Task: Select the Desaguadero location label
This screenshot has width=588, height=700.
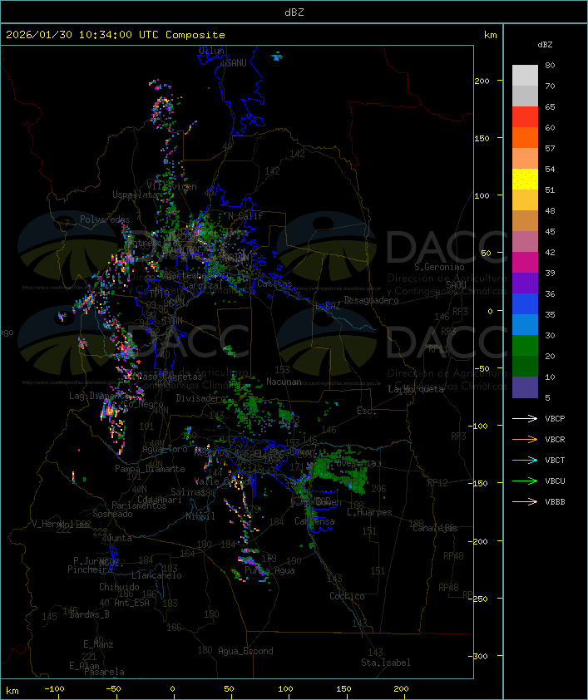Action: point(371,299)
